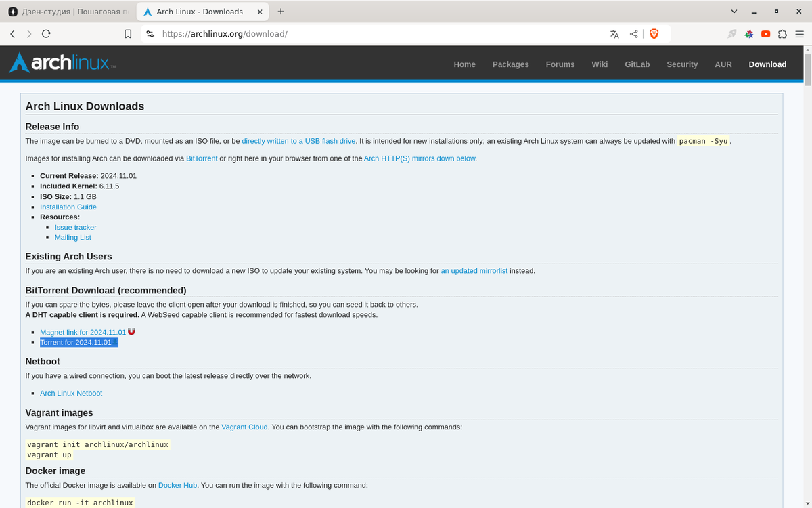Click 'A DHT capable client is required.' text
This screenshot has height=508, width=812.
(82, 315)
